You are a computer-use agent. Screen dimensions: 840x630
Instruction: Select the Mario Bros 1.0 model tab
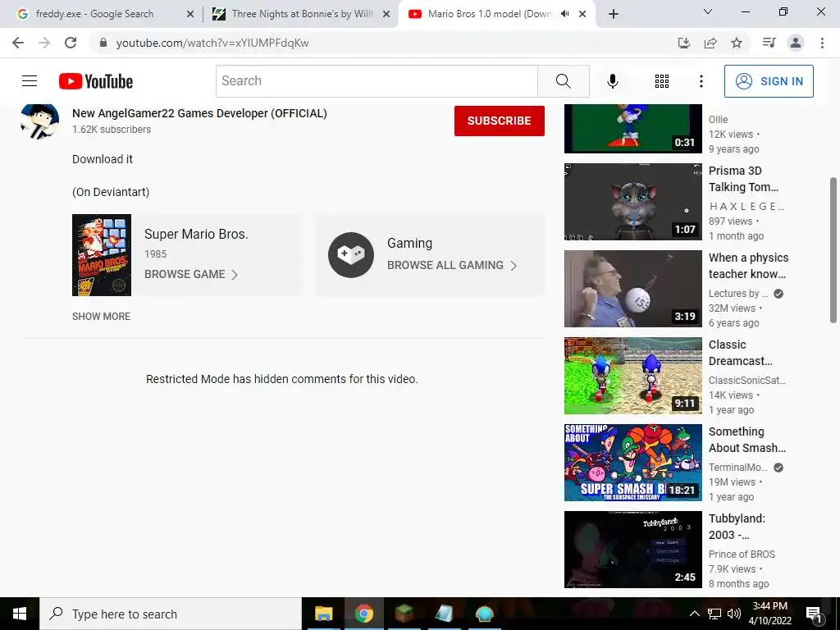click(x=489, y=14)
